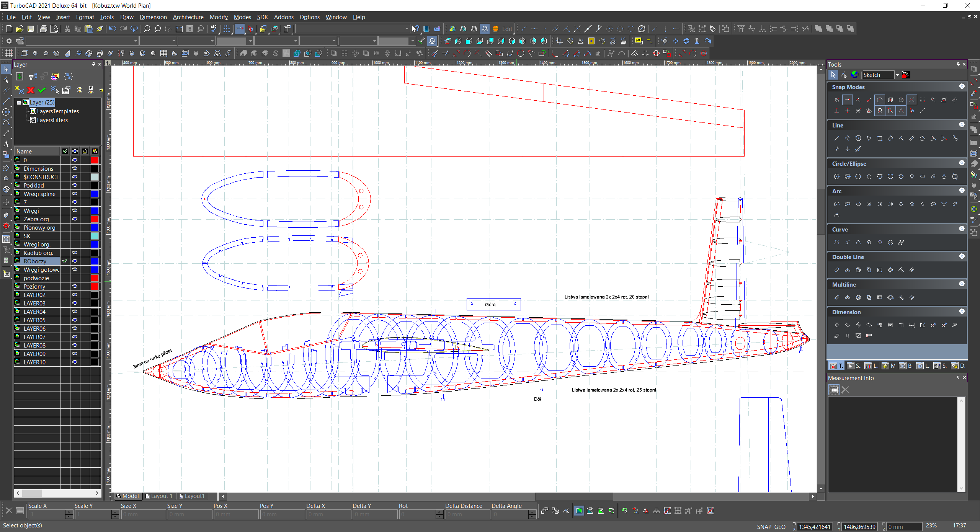The image size is (980, 532).
Task: Click the Spell Check ABC icon
Action: pyautogui.click(x=214, y=29)
